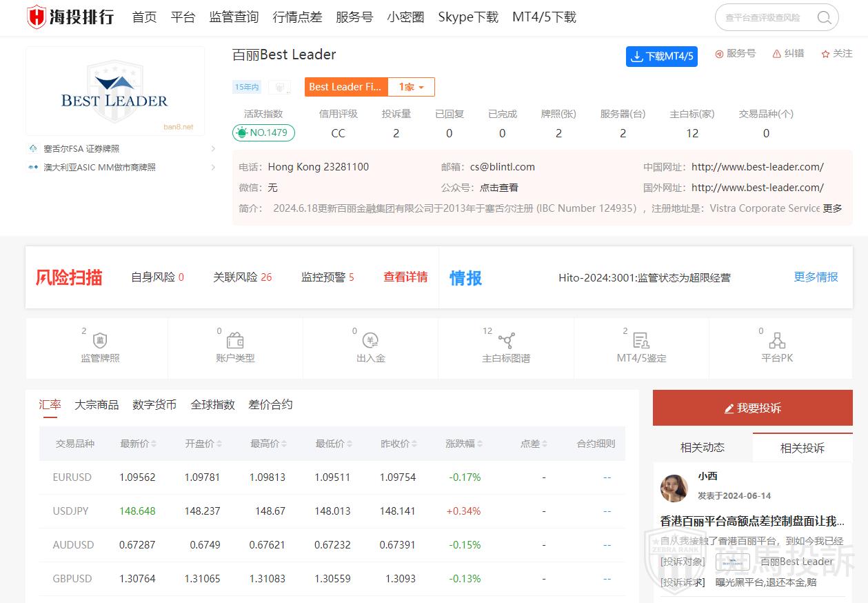Open the 监管牌照 shield icon
This screenshot has height=603, width=868.
pyautogui.click(x=100, y=341)
